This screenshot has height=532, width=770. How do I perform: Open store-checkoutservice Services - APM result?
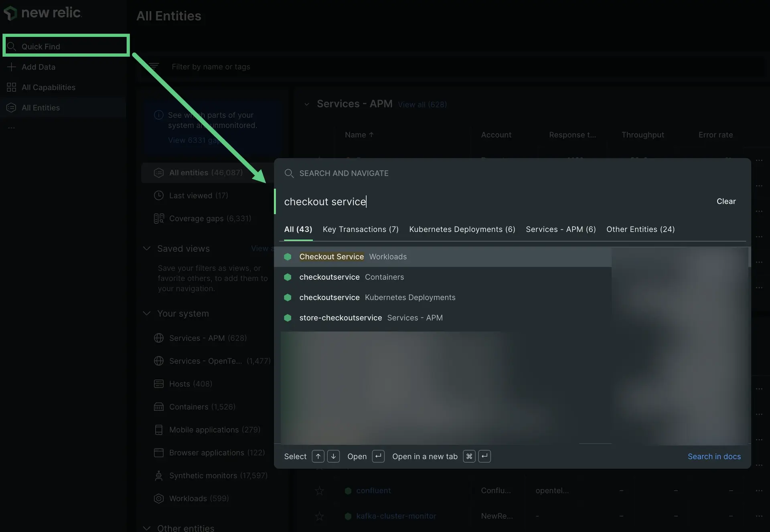tap(443, 318)
